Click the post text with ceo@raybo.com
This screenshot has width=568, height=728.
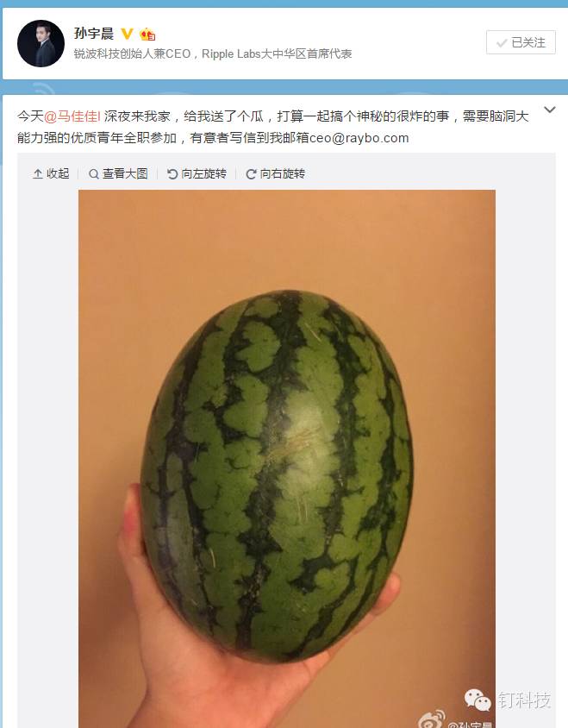coord(273,127)
